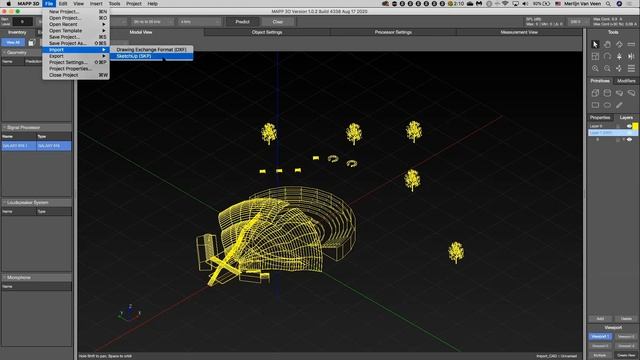Insert a box primitive

tap(595, 93)
